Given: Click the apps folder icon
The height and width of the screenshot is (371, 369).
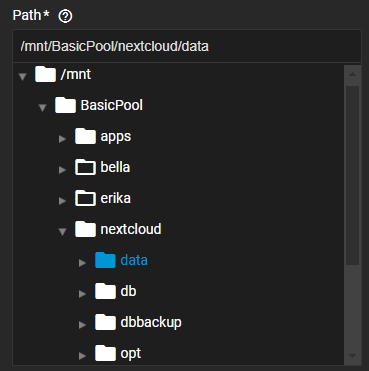Looking at the screenshot, I should [85, 136].
